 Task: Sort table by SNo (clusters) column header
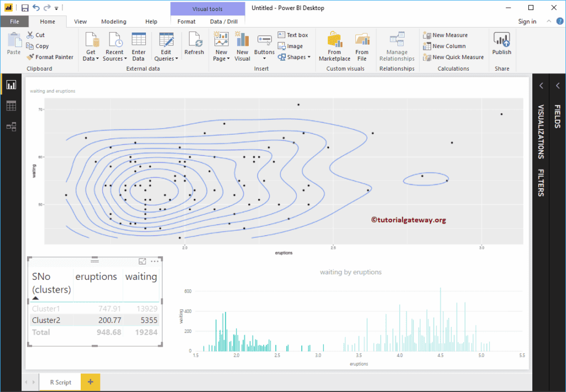(x=51, y=283)
